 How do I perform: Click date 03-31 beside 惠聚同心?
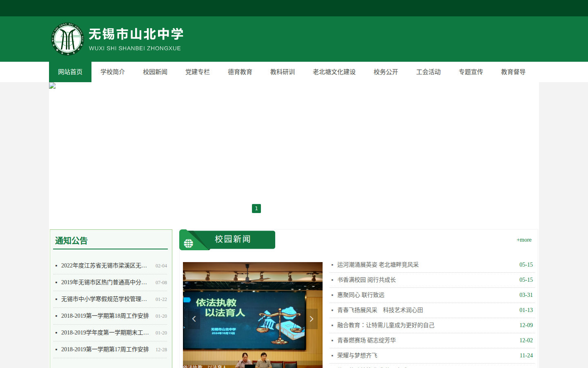(x=526, y=295)
